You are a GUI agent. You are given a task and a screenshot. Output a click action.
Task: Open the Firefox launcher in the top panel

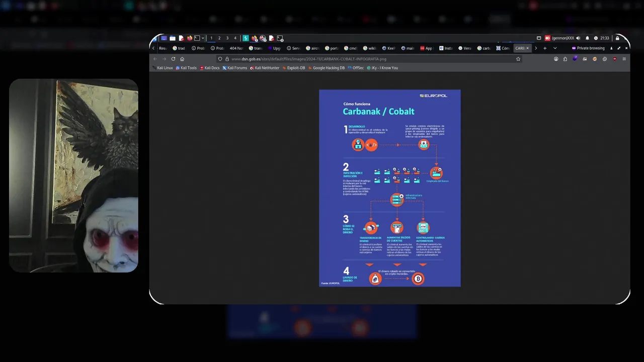pos(190,38)
